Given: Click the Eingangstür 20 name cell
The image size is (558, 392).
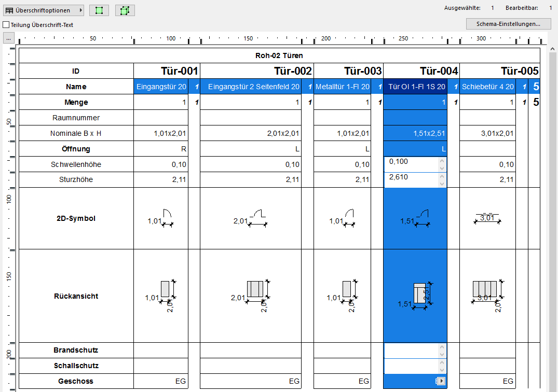Looking at the screenshot, I should 161,87.
